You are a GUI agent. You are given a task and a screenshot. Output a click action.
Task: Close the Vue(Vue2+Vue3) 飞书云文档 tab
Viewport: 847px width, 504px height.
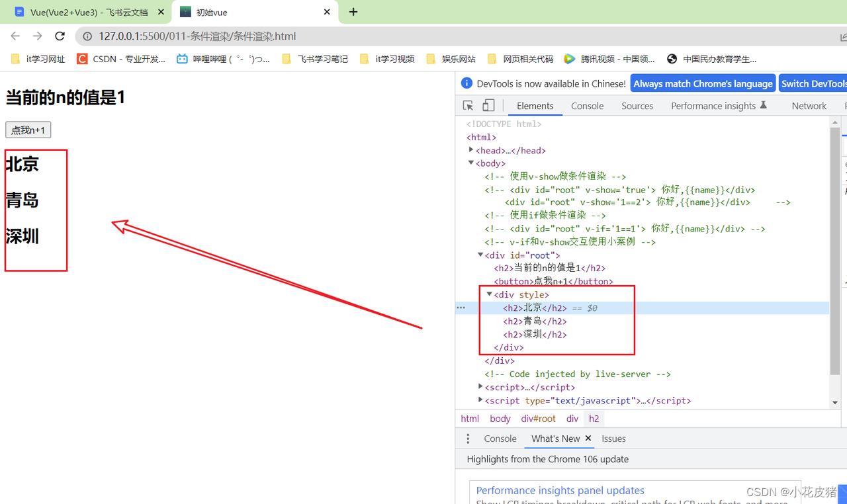tap(161, 12)
